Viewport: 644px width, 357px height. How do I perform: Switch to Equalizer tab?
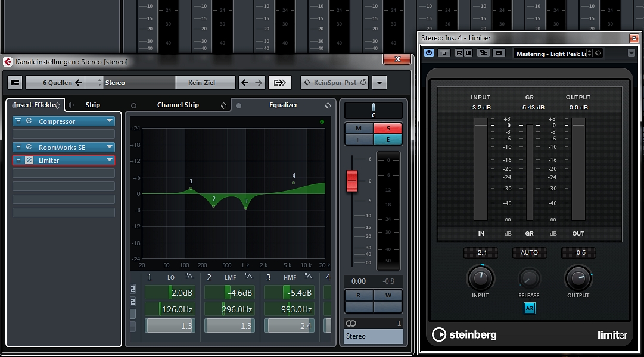(x=283, y=105)
